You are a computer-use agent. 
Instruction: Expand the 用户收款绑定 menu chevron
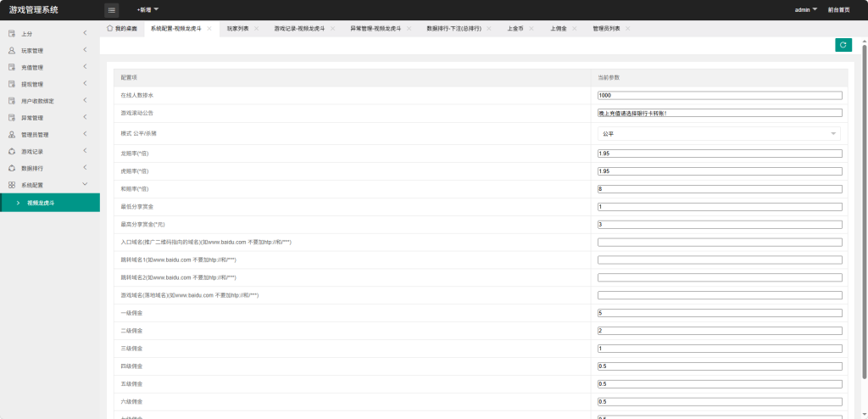(x=86, y=100)
